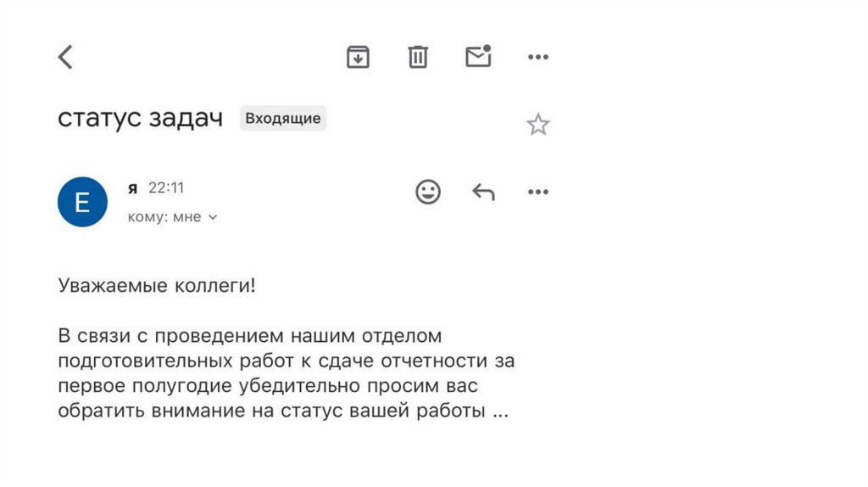Archive this email

coord(358,57)
